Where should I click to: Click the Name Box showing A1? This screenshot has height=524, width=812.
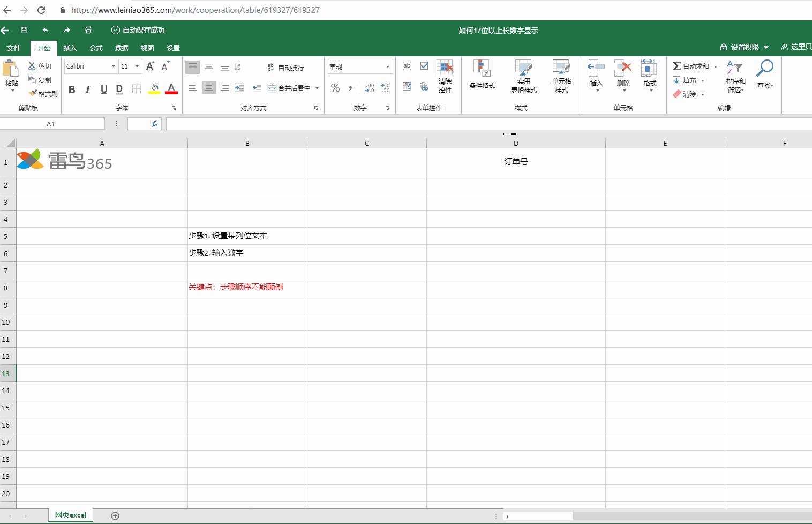52,124
